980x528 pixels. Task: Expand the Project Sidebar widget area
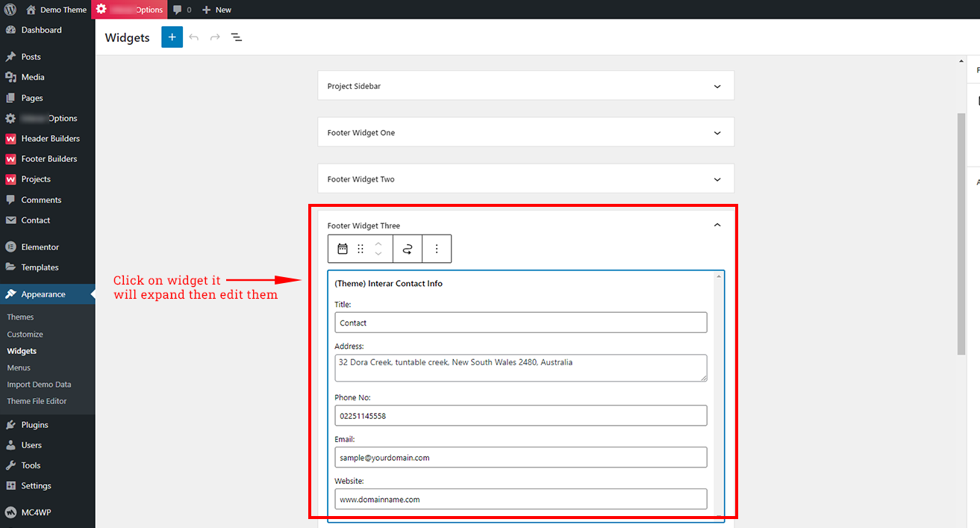pyautogui.click(x=717, y=87)
